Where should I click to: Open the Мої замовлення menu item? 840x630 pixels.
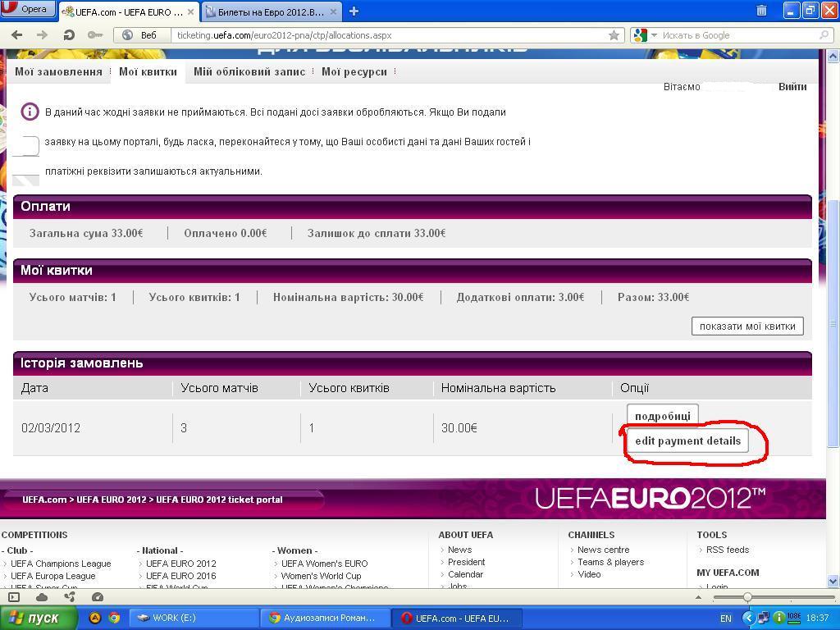[58, 71]
